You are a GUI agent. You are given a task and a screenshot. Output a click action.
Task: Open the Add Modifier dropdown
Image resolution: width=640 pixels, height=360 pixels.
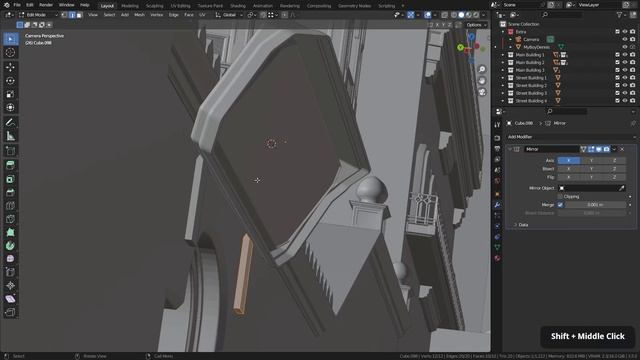(x=571, y=137)
